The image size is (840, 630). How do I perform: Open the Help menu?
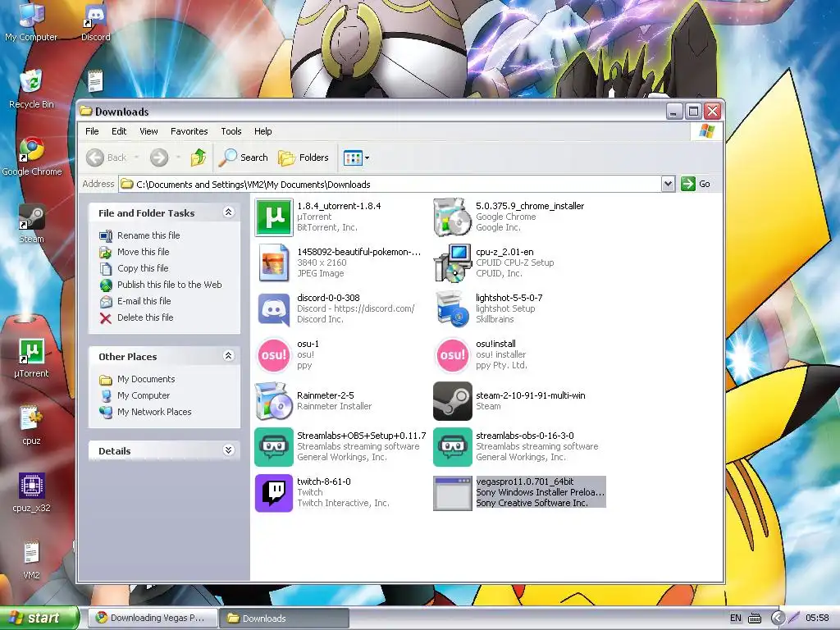click(263, 131)
